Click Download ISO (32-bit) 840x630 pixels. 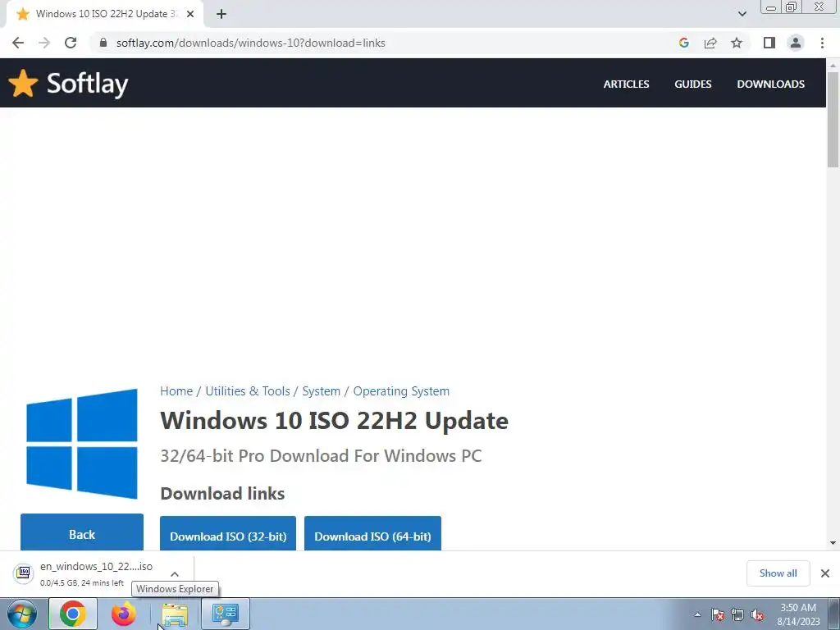click(228, 534)
